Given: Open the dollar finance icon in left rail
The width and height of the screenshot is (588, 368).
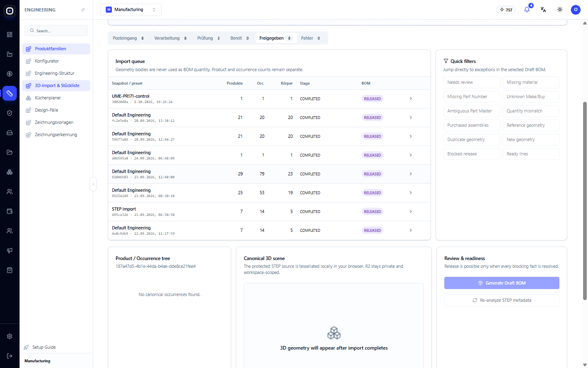Looking at the screenshot, I should (9, 74).
